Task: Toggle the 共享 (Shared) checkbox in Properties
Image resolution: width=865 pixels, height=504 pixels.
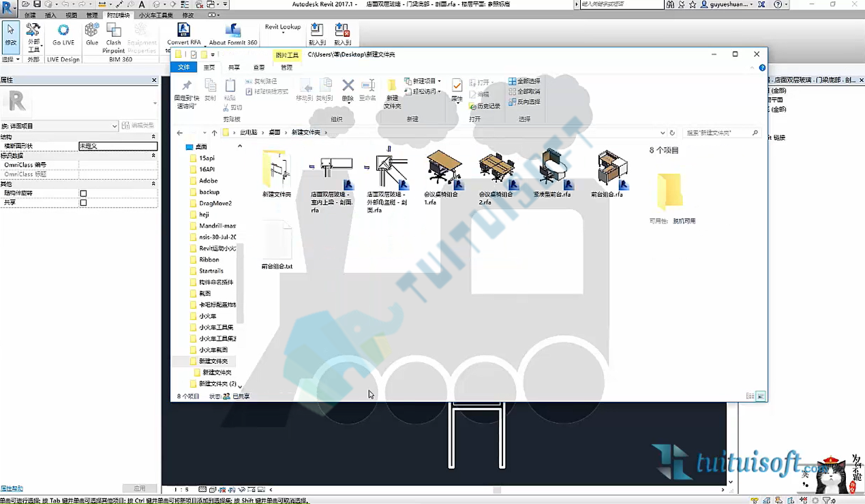Action: click(x=83, y=203)
